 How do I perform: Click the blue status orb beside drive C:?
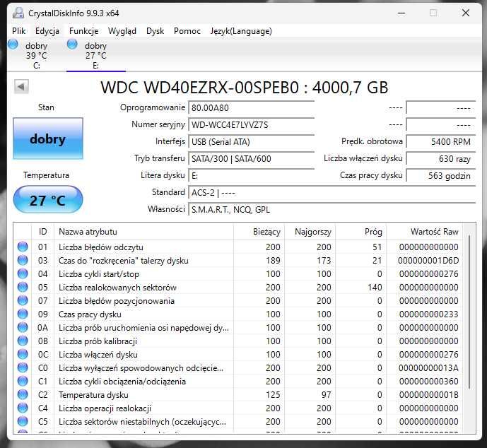click(x=13, y=44)
